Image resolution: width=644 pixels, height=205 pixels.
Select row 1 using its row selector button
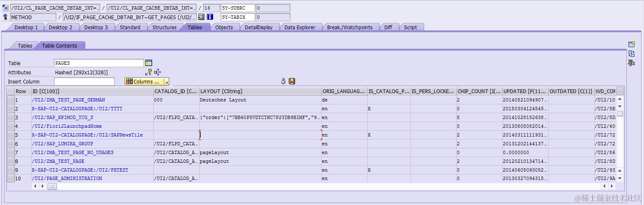pyautogui.click(x=11, y=100)
